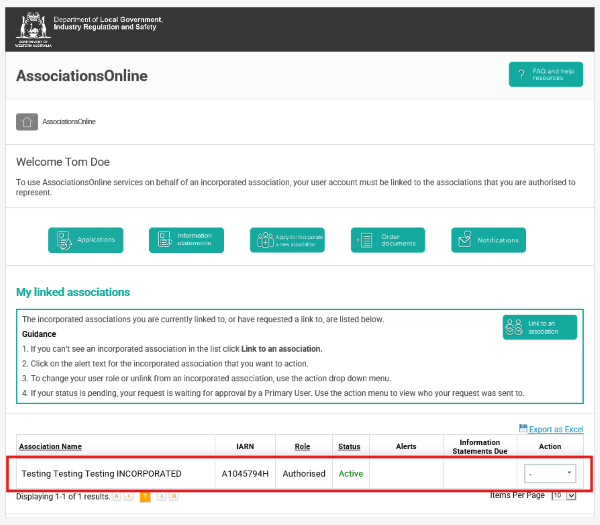Click the My linked associations heading

(x=73, y=292)
